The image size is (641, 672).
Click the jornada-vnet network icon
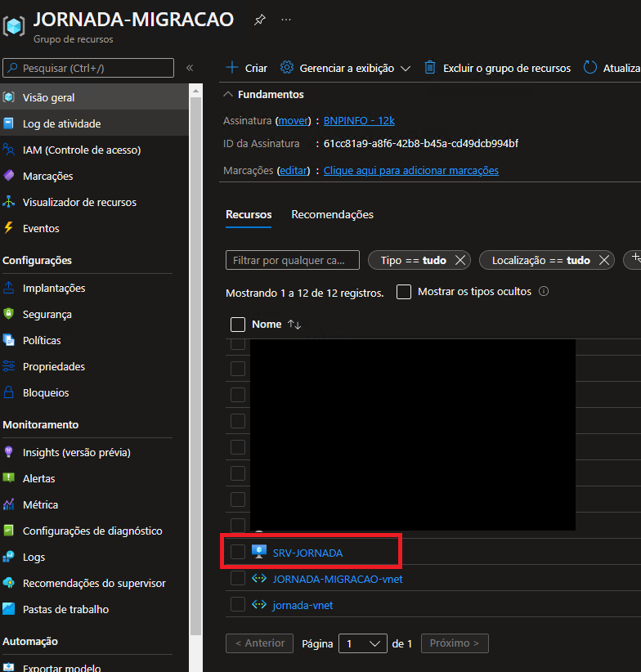pos(259,605)
